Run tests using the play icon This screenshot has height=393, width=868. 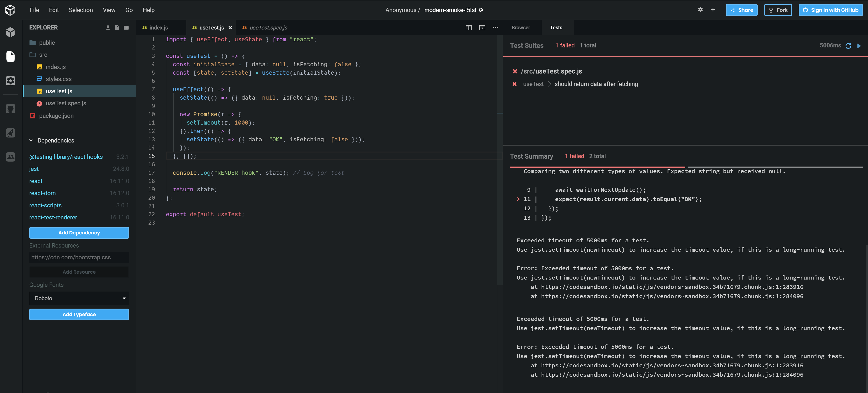coord(859,46)
